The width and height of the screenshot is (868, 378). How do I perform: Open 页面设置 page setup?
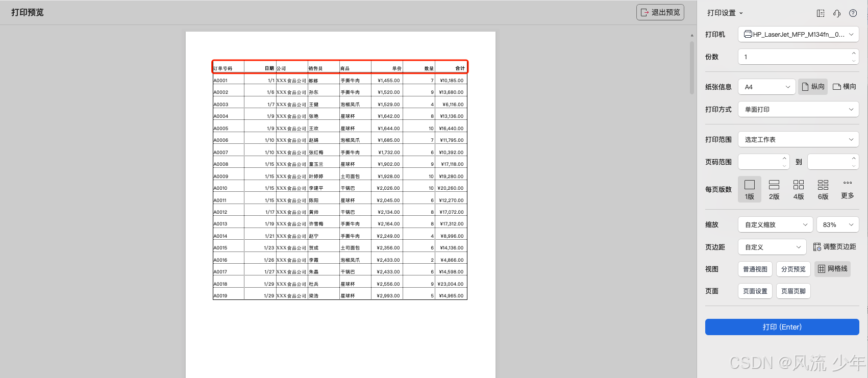[x=755, y=291]
